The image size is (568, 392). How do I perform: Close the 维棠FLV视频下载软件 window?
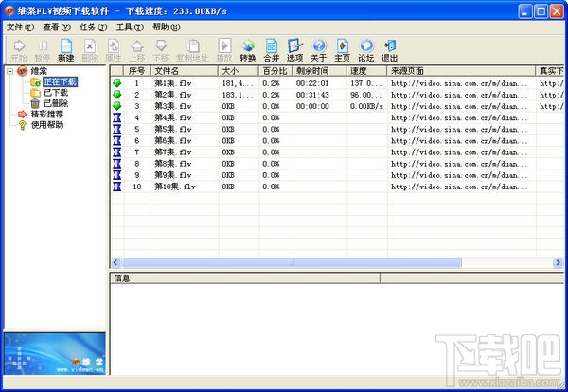pyautogui.click(x=557, y=11)
